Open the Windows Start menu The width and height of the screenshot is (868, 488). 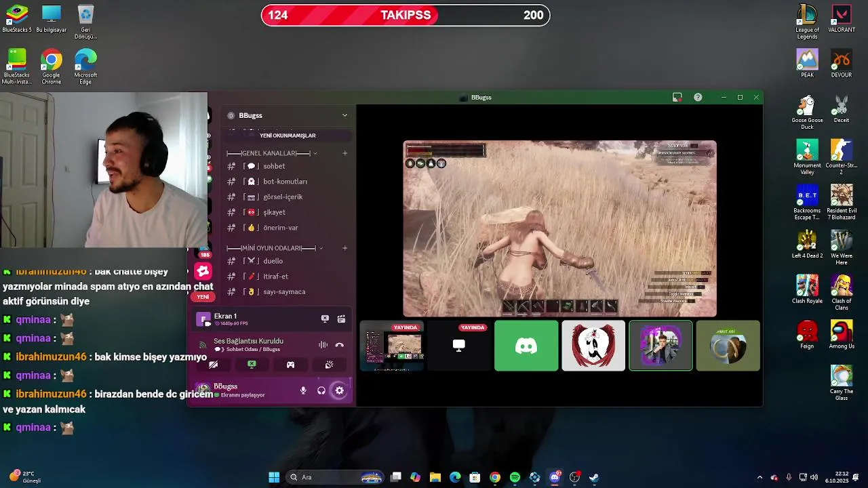click(x=274, y=477)
